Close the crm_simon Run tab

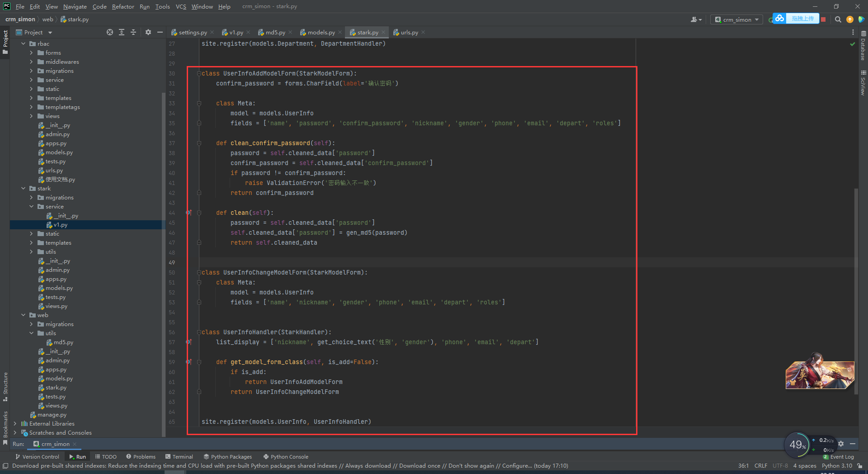tap(75, 444)
